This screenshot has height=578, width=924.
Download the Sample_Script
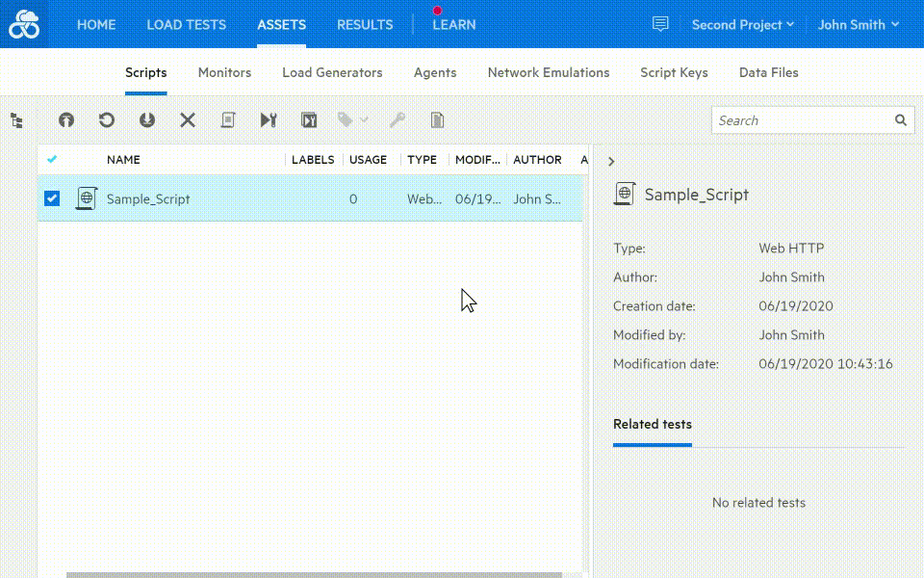coord(146,119)
